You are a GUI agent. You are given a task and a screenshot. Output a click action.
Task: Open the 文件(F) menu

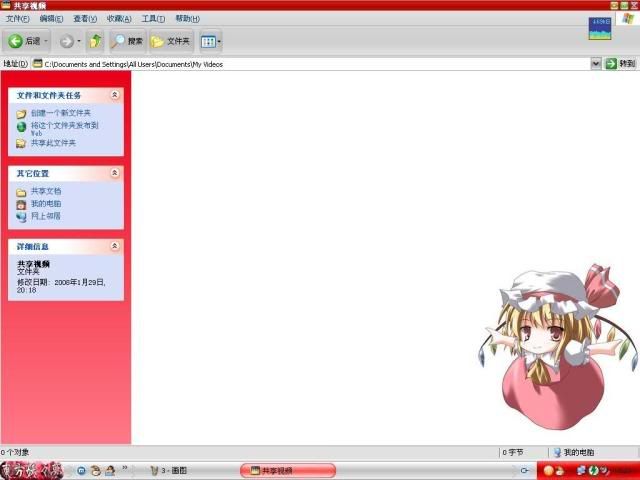pos(18,19)
